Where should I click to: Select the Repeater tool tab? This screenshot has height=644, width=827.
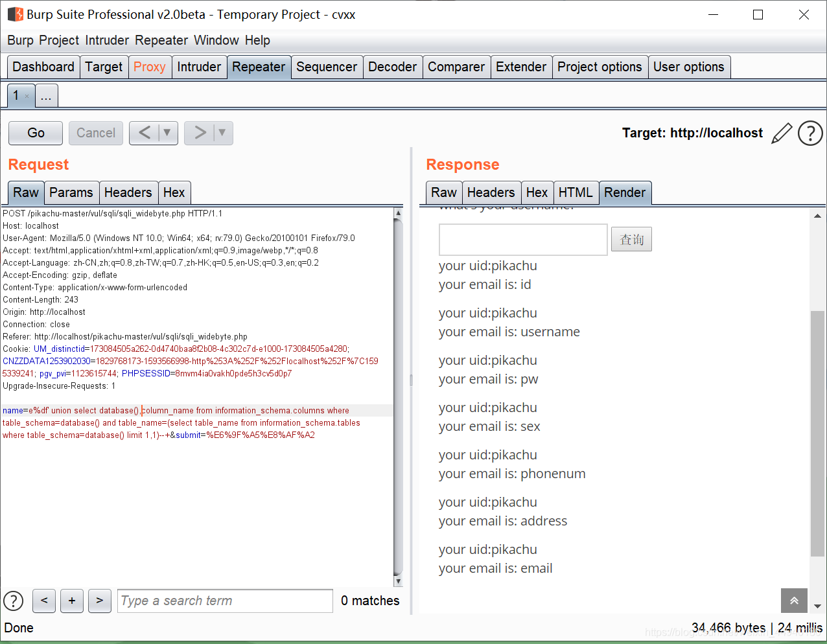pyautogui.click(x=259, y=67)
